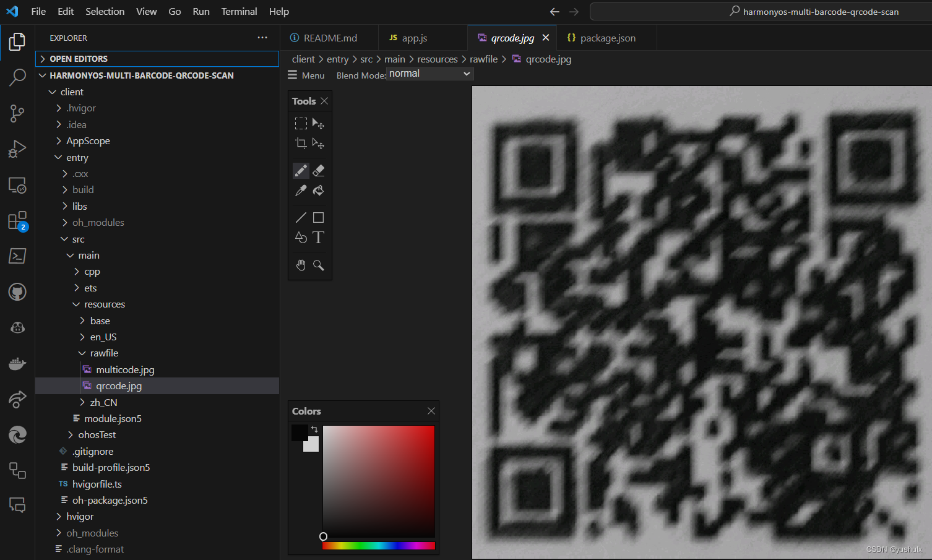The width and height of the screenshot is (932, 560).
Task: Select the paint bucket fill tool
Action: point(318,191)
